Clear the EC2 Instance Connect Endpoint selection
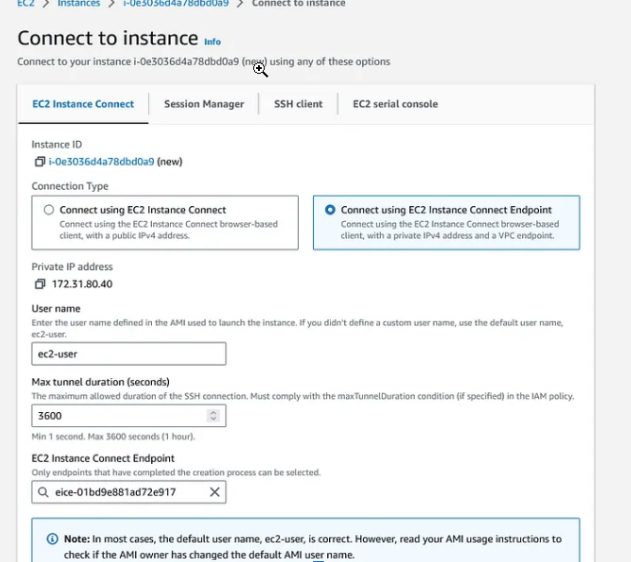The width and height of the screenshot is (631, 562). click(214, 492)
